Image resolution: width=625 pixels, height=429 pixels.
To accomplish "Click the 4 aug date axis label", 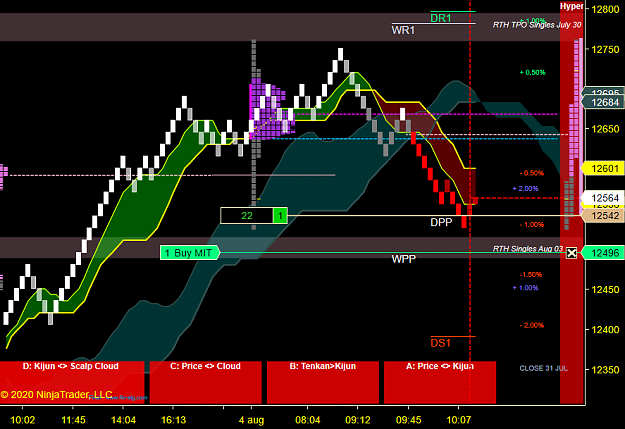I will point(251,420).
